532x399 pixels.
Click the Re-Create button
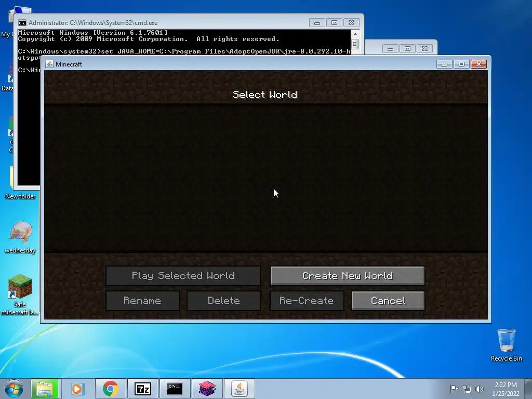tap(307, 301)
